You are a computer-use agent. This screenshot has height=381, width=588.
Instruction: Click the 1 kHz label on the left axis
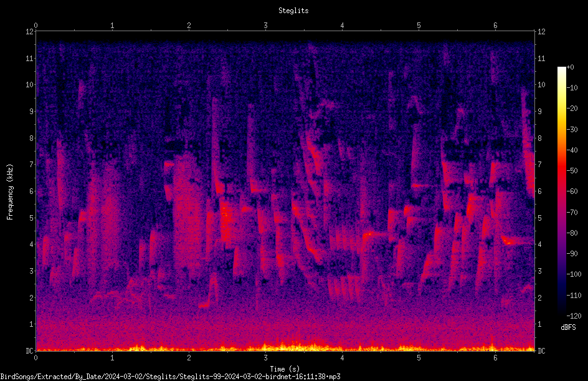point(31,324)
